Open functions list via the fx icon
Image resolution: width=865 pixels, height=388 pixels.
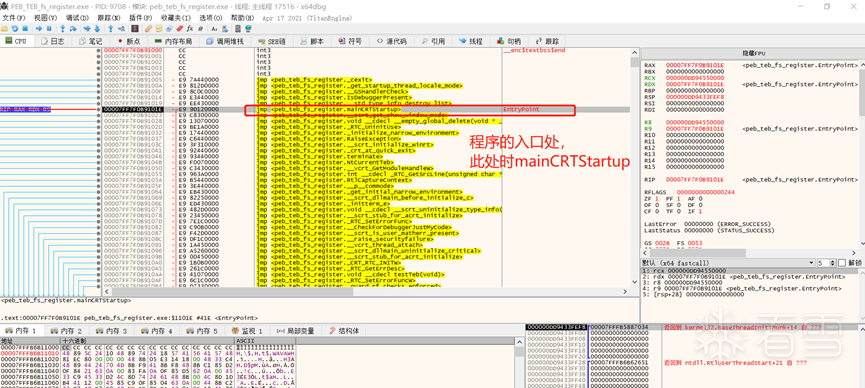[189, 28]
